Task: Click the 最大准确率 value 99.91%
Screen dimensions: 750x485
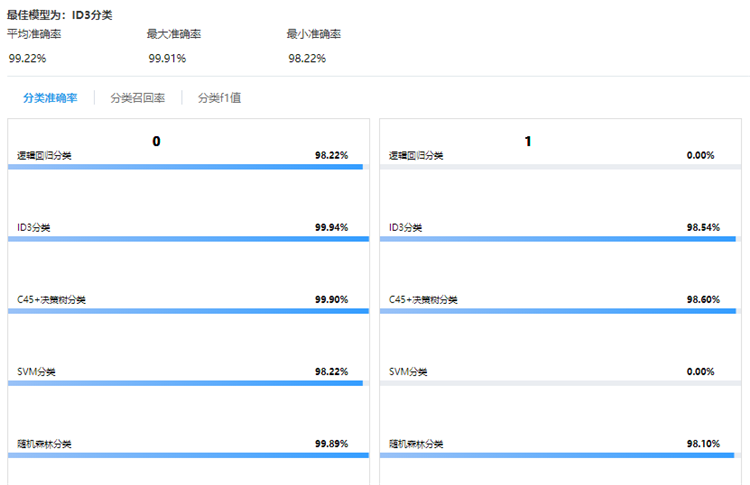Action: [167, 58]
